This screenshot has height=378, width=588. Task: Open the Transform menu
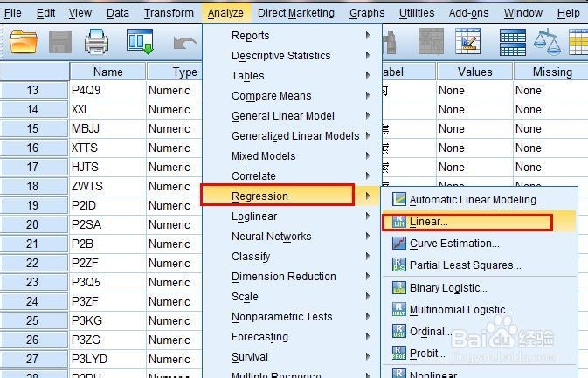click(x=169, y=13)
